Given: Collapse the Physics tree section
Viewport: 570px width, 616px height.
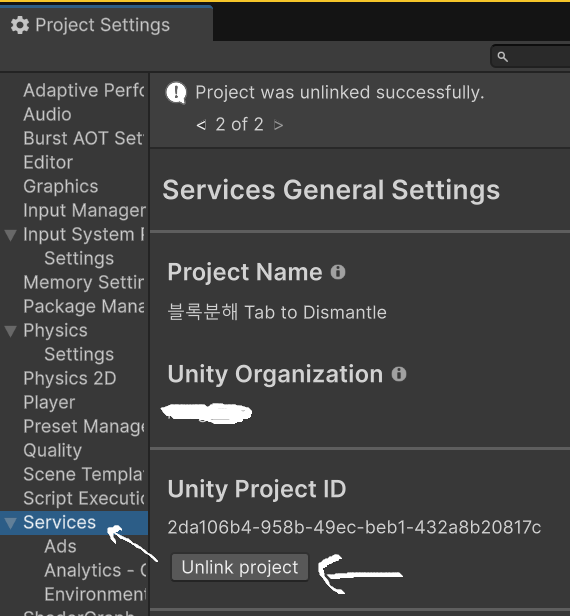Looking at the screenshot, I should click(x=11, y=331).
